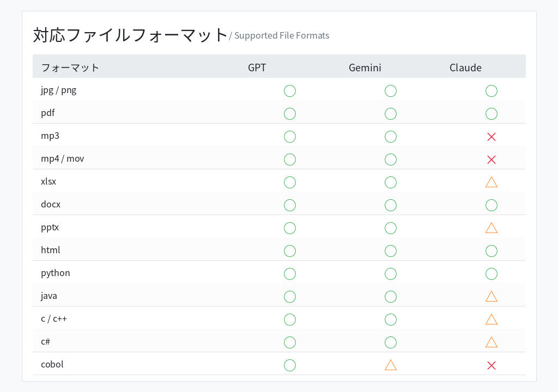558x392 pixels.
Task: Select the c / c++ format label
Action: pos(54,318)
